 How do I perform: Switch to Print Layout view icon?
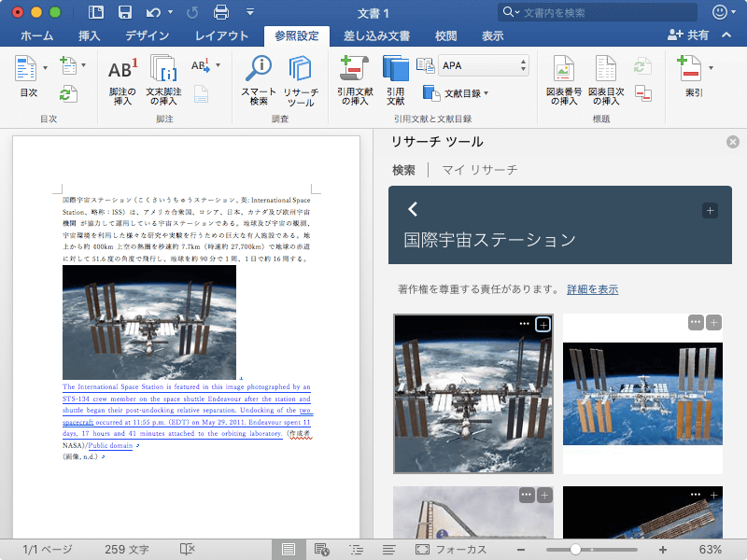point(289,549)
